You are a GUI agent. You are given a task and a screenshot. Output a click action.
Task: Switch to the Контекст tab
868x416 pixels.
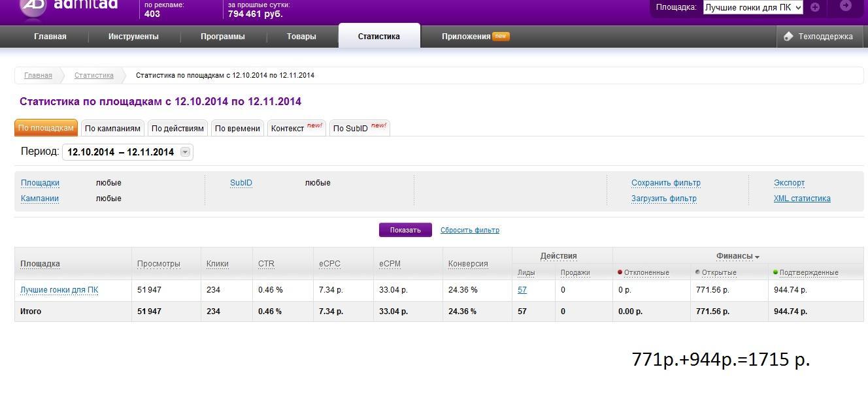[x=297, y=128]
